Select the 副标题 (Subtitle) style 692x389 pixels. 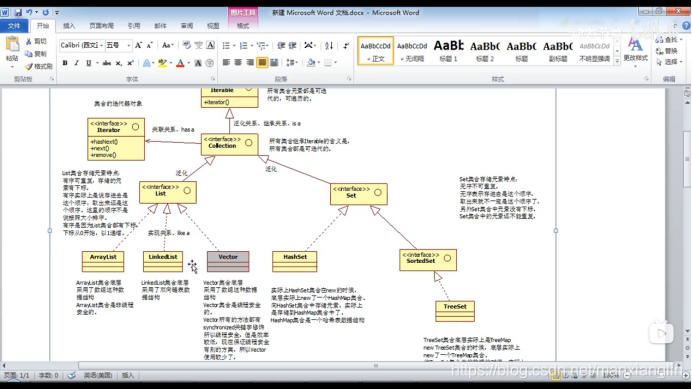(x=558, y=51)
